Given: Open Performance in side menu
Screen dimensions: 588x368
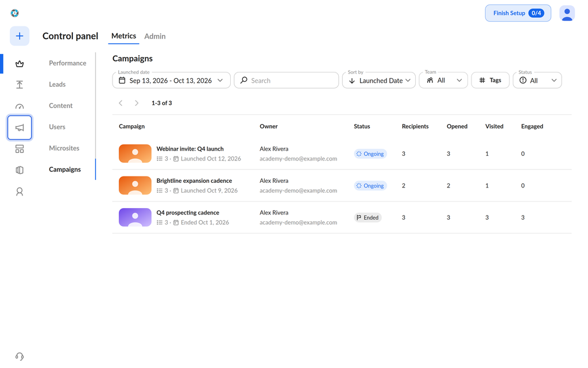Looking at the screenshot, I should point(68,63).
